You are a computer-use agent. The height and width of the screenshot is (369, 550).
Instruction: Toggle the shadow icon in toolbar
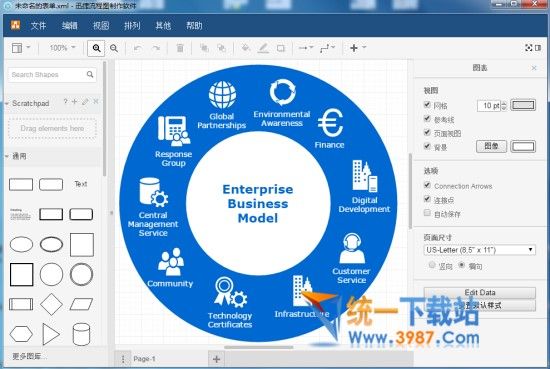(x=281, y=48)
